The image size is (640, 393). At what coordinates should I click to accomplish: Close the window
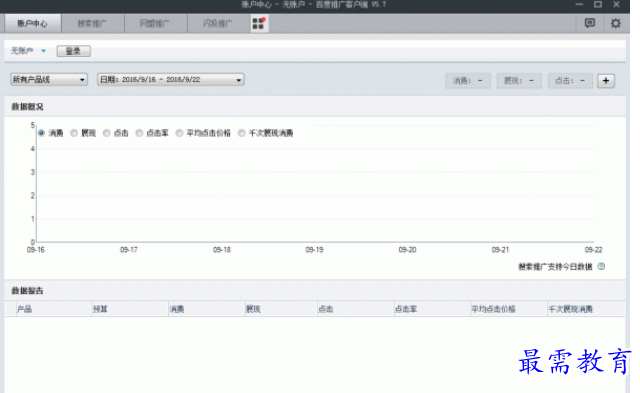[617, 4]
